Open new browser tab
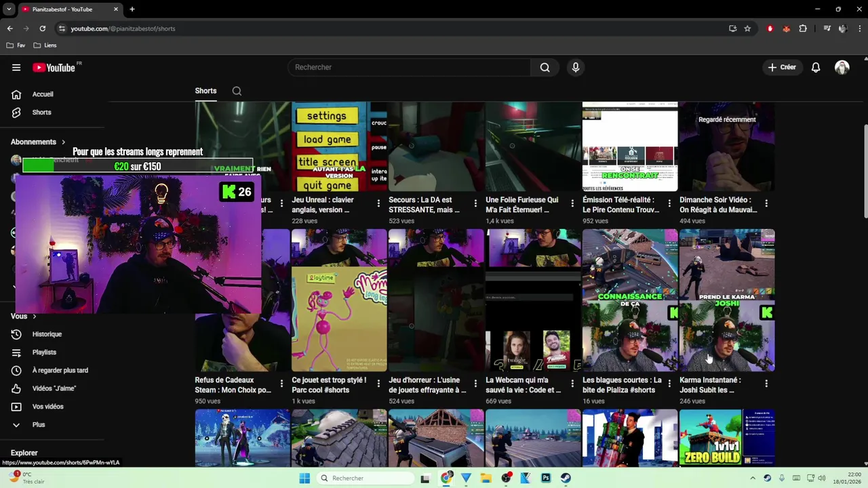 pos(132,9)
